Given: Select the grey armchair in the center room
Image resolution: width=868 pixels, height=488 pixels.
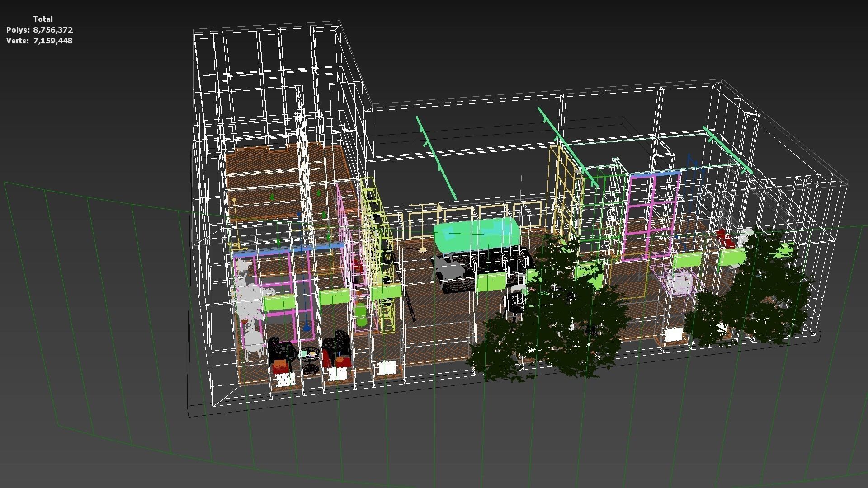Looking at the screenshot, I should 448,271.
